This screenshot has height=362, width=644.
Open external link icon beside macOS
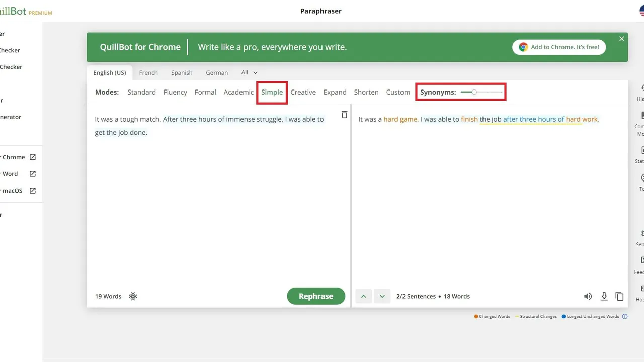(x=33, y=191)
